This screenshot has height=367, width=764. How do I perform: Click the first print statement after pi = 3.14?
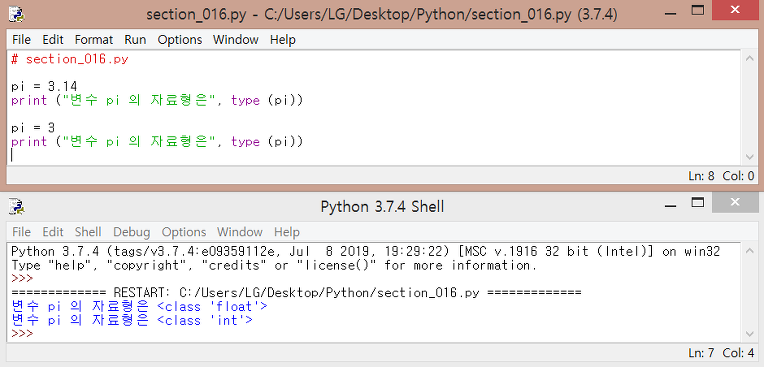tap(157, 101)
